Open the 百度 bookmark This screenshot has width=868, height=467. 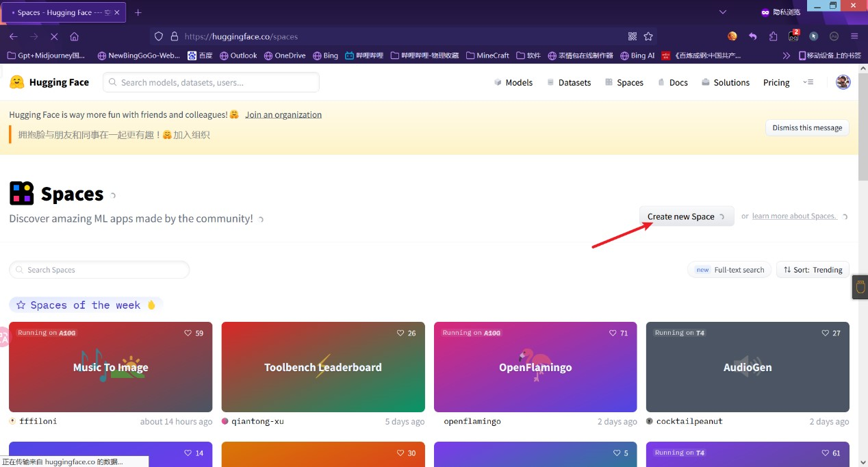pos(201,55)
